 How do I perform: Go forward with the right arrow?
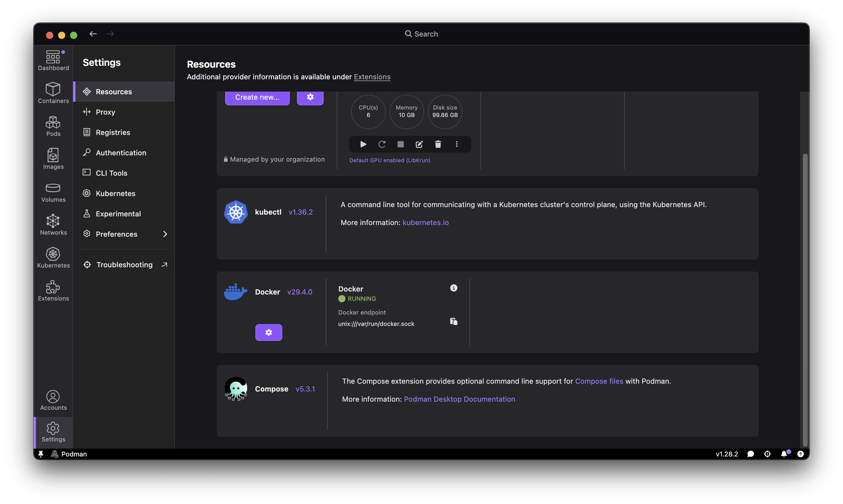[110, 34]
